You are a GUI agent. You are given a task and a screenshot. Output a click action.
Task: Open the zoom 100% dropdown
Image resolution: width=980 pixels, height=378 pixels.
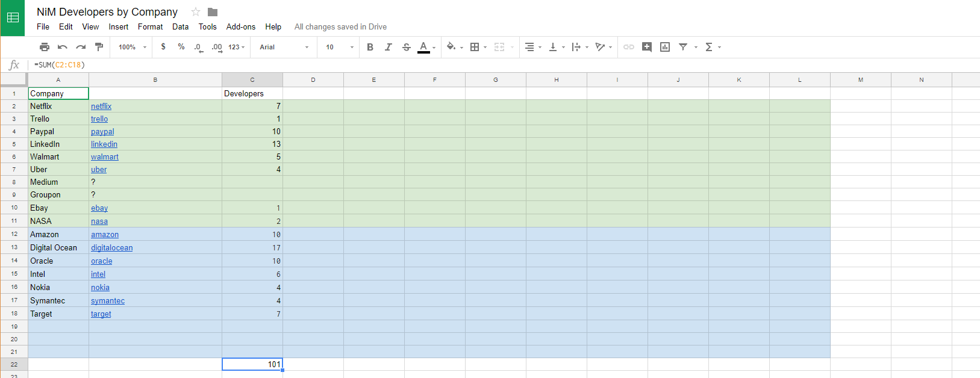click(x=133, y=47)
